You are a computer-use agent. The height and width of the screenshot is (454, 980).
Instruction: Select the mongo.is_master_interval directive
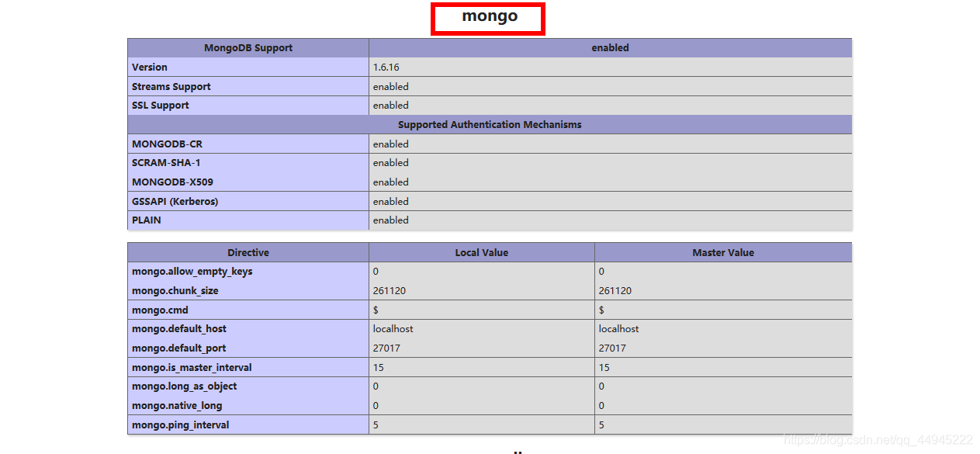(x=192, y=368)
